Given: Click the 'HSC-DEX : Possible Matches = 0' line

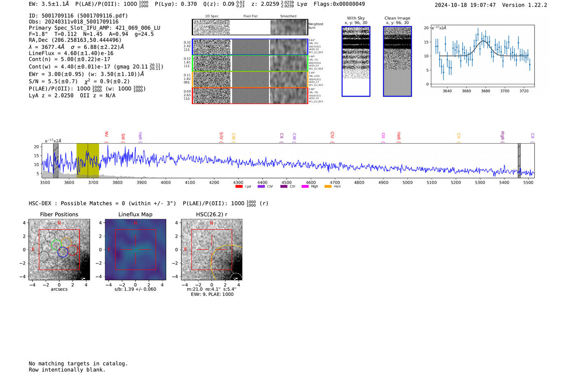Looking at the screenshot, I should (149, 203).
